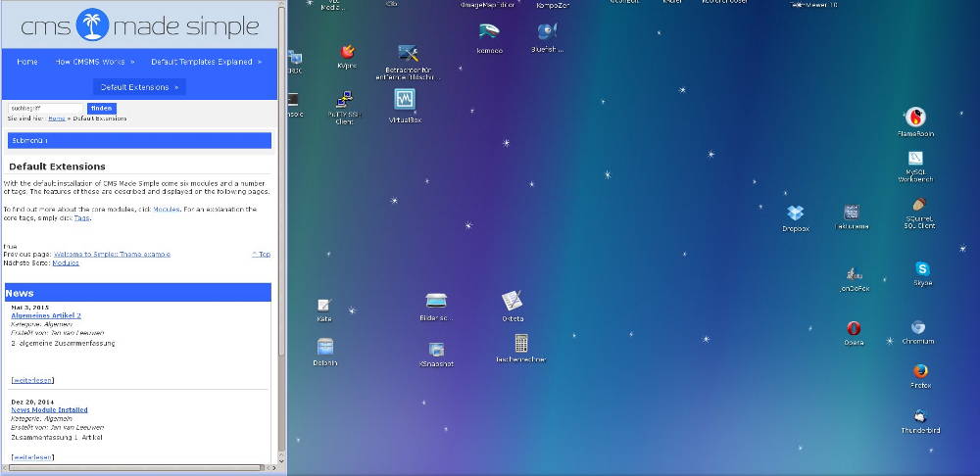Follow the Home breadcrumb link
The height and width of the screenshot is (476, 980).
pyautogui.click(x=56, y=119)
